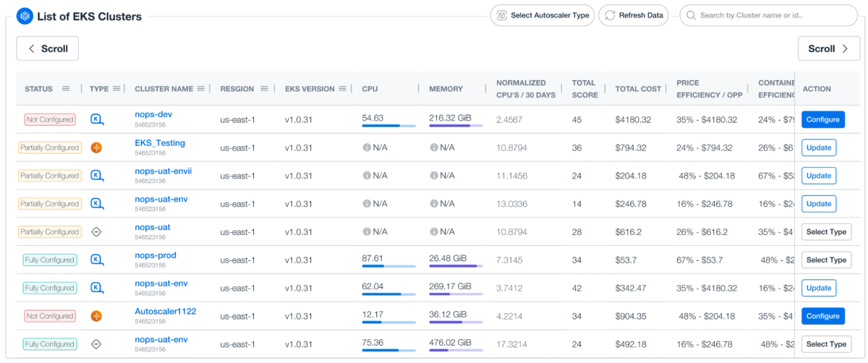Open the nops-prod cluster link
Viewport: 868px width, 363px height.
[156, 255]
